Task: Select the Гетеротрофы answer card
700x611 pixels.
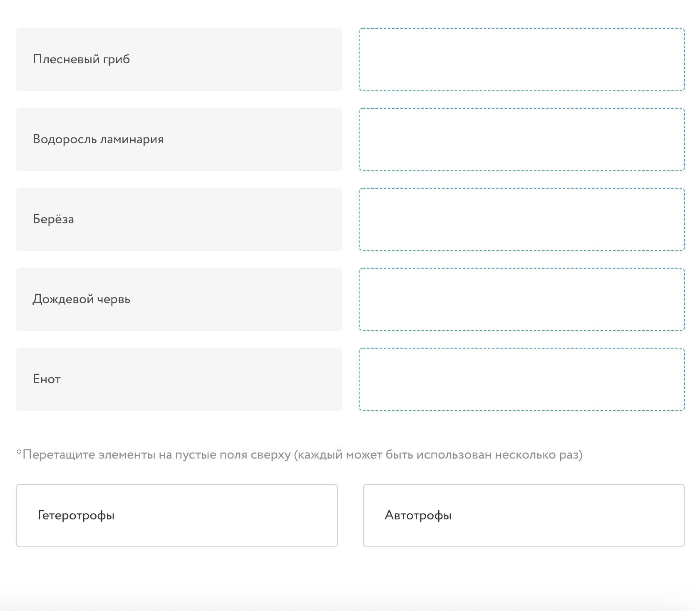Action: (176, 516)
